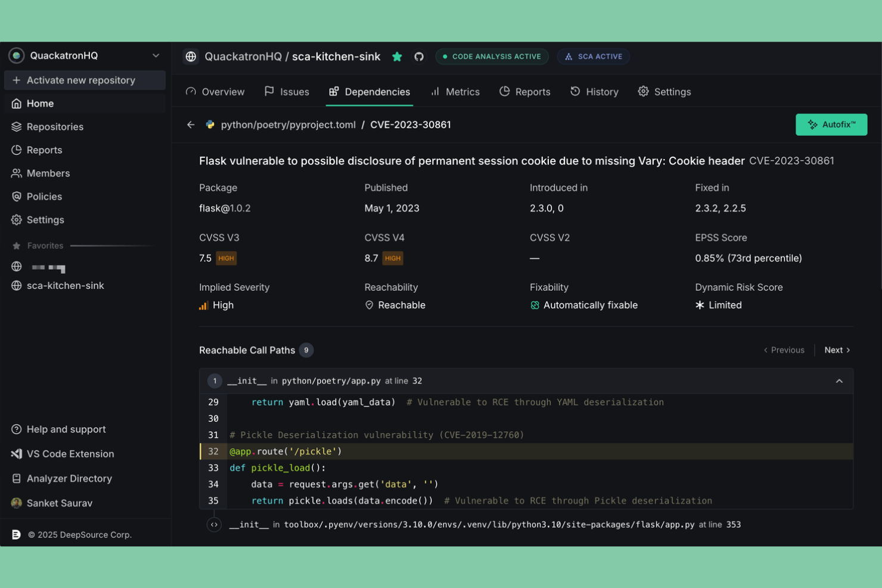This screenshot has height=588, width=882.
Task: Click the Reachable location pin icon
Action: click(369, 305)
